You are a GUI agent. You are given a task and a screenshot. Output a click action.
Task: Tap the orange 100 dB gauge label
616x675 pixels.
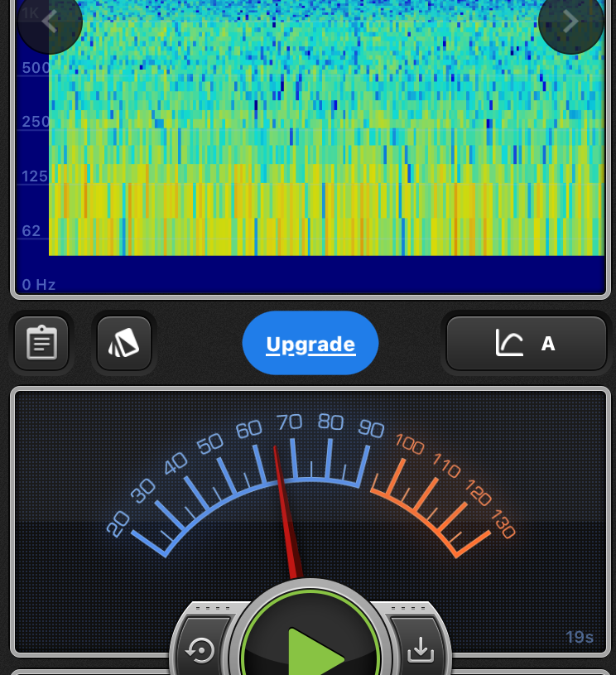coord(410,444)
